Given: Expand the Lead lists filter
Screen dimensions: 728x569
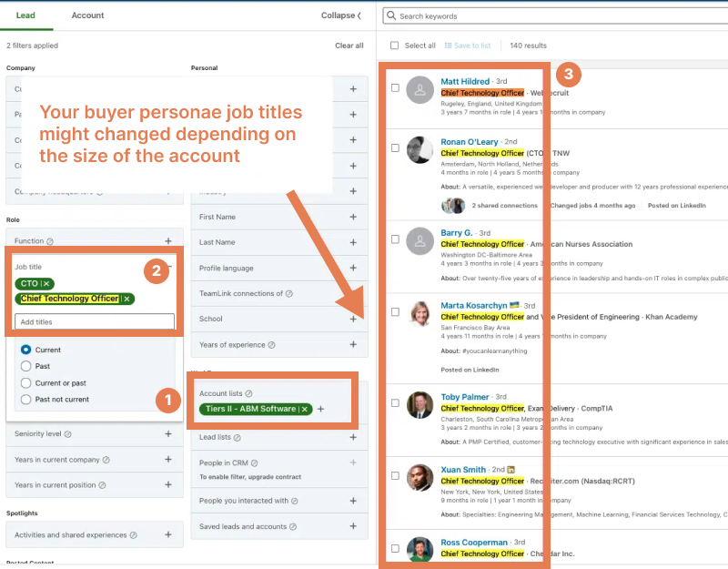Looking at the screenshot, I should coord(353,437).
